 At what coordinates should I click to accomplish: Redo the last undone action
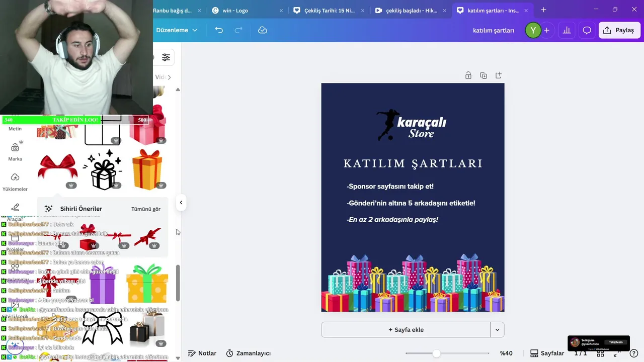238,30
